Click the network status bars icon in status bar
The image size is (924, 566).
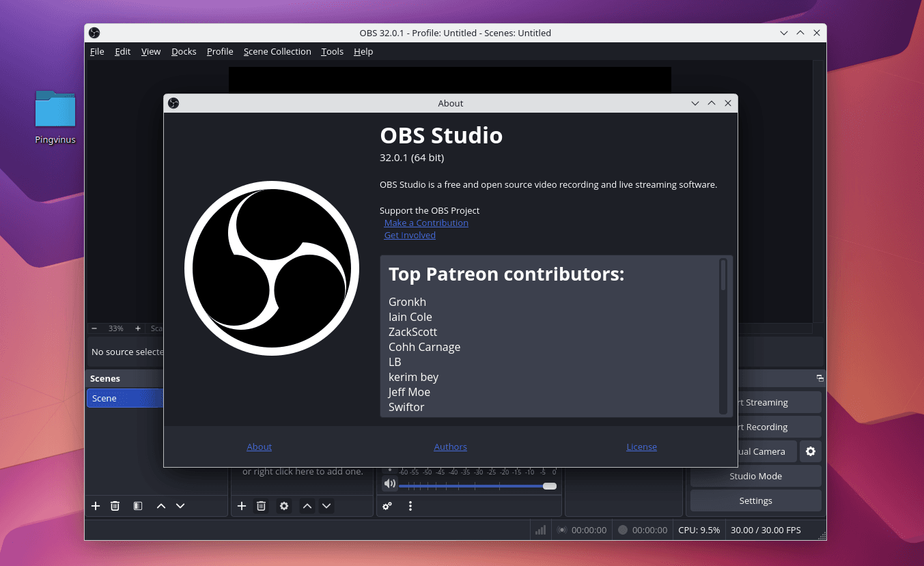tap(540, 529)
